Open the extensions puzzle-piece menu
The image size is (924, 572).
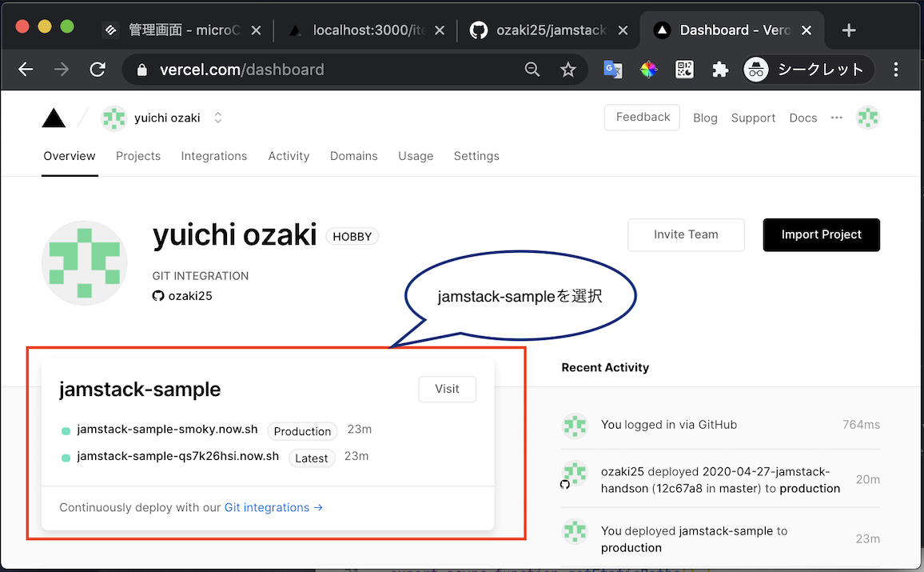click(x=720, y=70)
